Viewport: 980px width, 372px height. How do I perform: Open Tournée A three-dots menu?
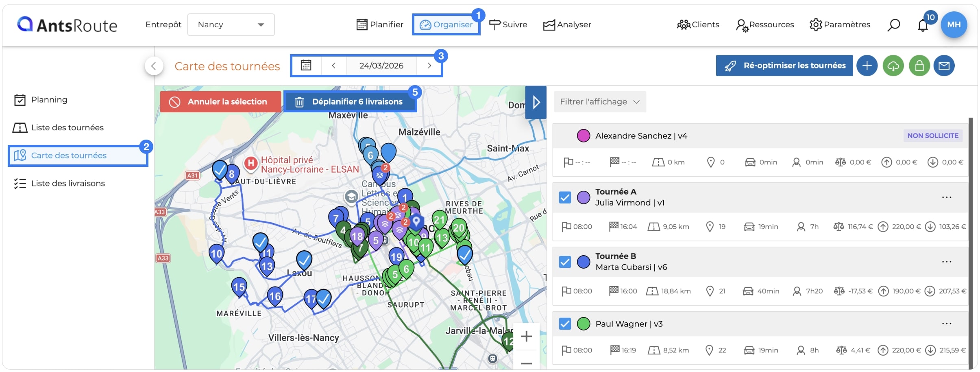pos(946,197)
